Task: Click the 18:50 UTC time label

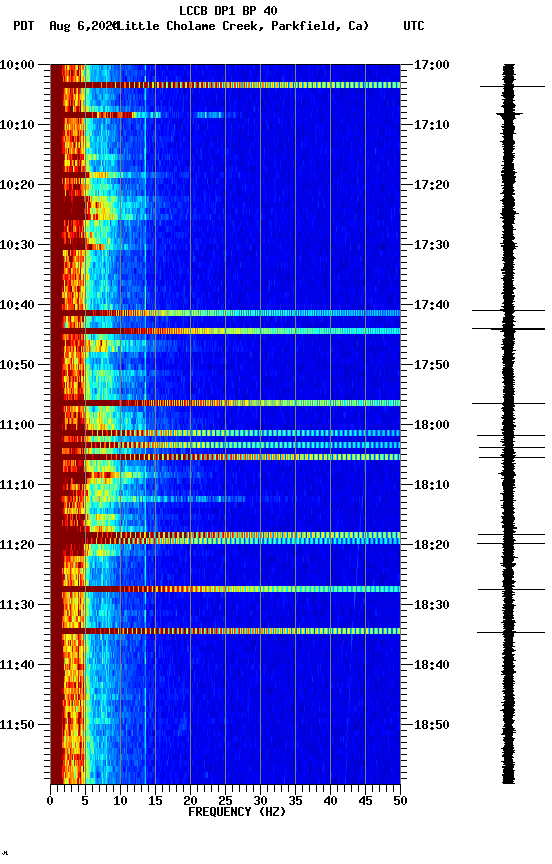Action: click(x=432, y=726)
